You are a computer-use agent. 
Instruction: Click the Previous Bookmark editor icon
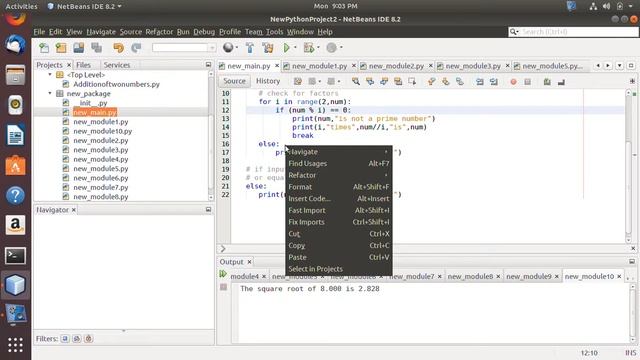431,82
